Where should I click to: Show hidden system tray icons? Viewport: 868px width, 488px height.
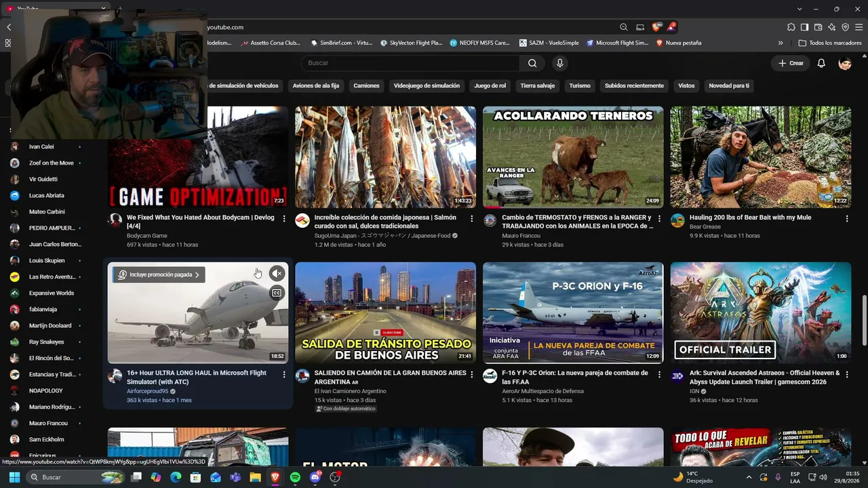tap(749, 477)
